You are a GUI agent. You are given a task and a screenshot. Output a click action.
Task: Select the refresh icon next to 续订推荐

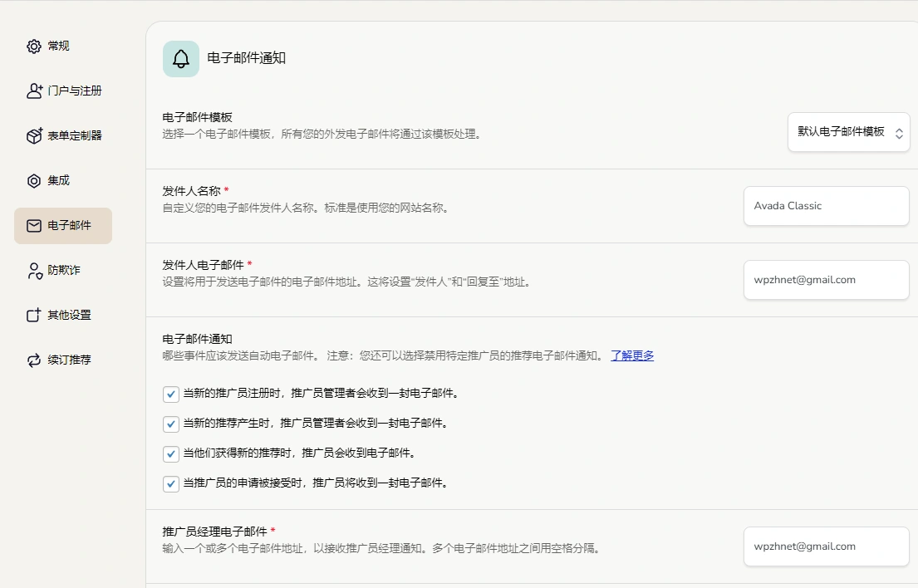[33, 360]
